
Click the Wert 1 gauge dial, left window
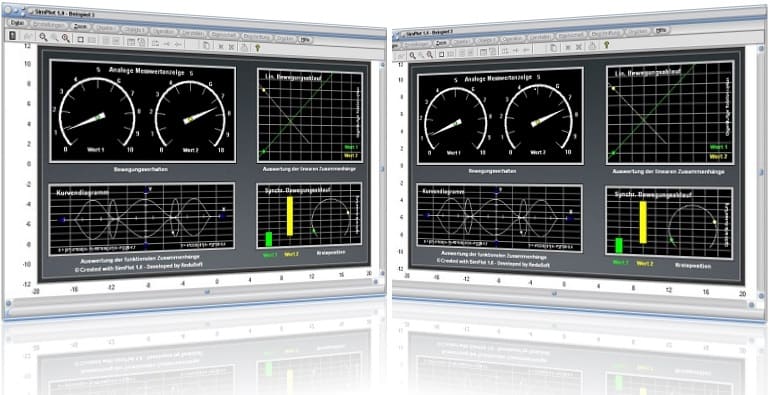(97, 114)
